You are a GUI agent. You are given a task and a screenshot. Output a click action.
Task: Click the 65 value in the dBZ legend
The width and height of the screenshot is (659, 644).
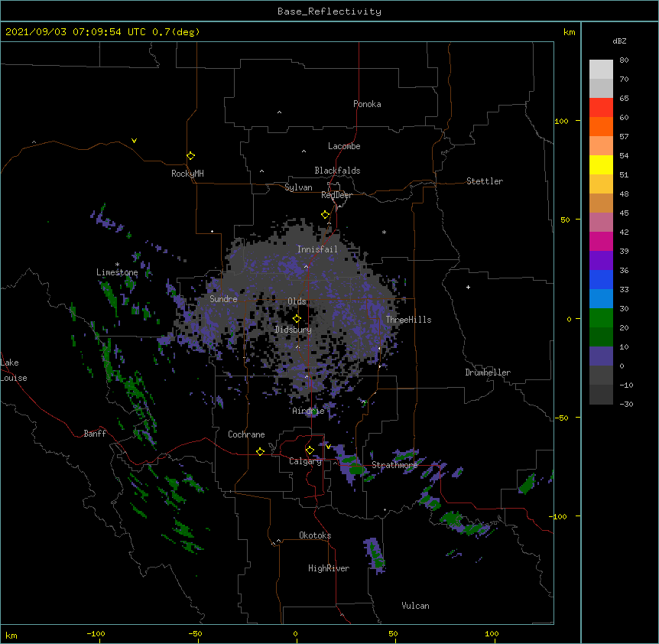coord(624,98)
